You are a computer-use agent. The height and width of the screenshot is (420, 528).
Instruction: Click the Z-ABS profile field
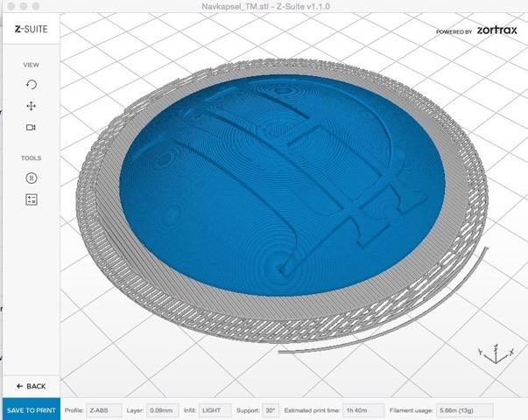coord(104,409)
